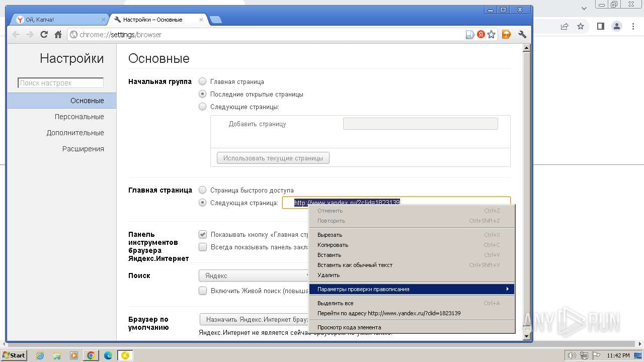
Task: Choose 'Вставить как обычный текст' menu item
Action: point(412,265)
